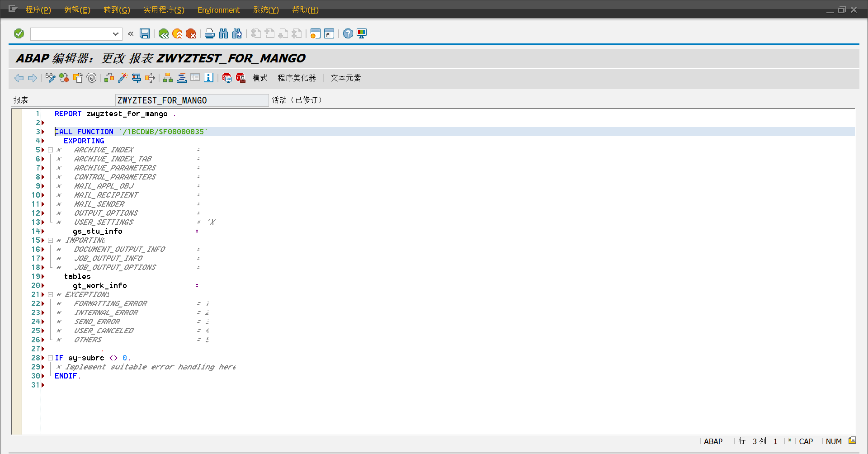Check syntax with the blocks icon
Image resolution: width=868 pixels, height=454 pixels.
pos(109,78)
